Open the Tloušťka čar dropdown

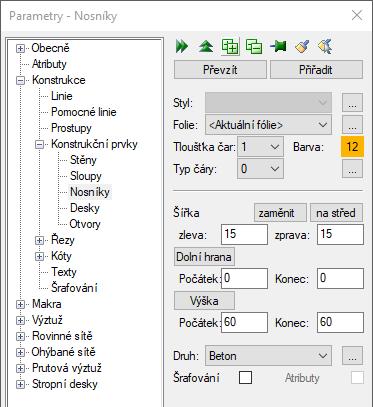tap(260, 147)
